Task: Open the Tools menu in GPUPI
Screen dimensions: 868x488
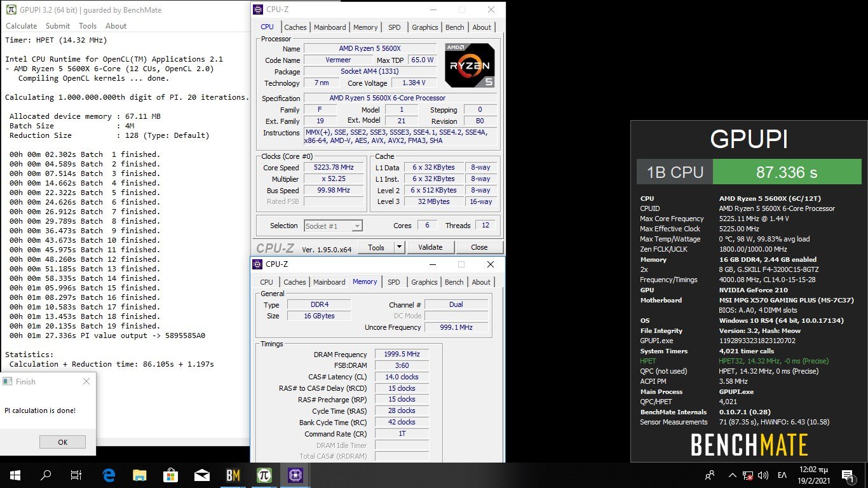Action: click(88, 26)
